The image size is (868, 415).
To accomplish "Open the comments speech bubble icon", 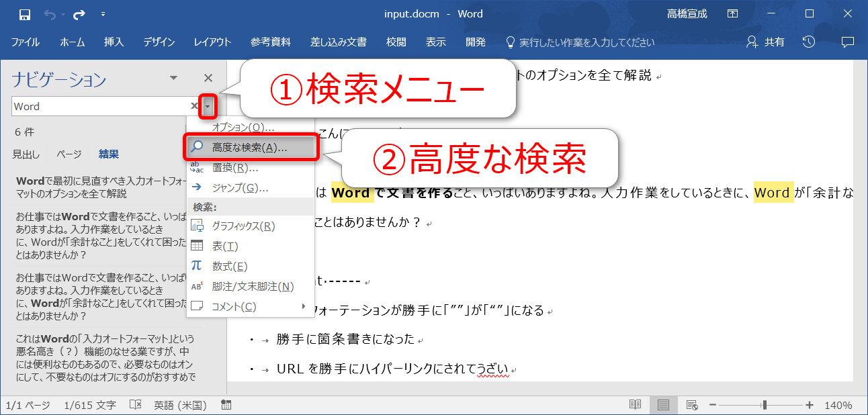I will 848,42.
